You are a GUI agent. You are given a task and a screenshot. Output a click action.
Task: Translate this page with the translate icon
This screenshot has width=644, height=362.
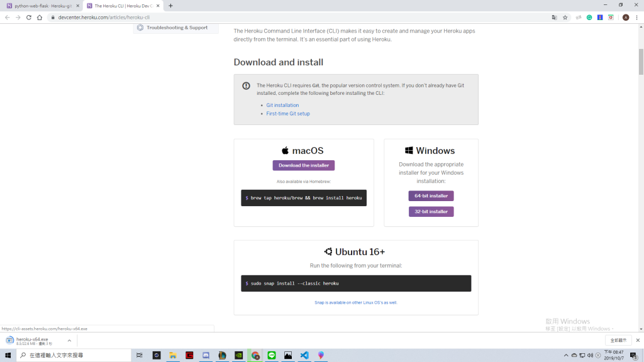(555, 17)
